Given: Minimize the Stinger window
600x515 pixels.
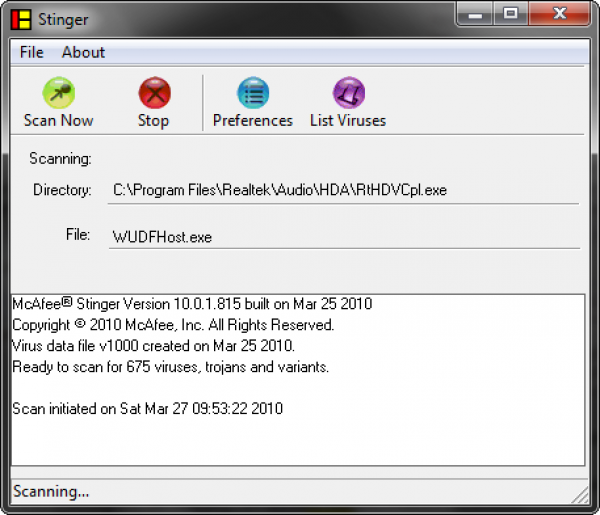Looking at the screenshot, I should pos(475,15).
